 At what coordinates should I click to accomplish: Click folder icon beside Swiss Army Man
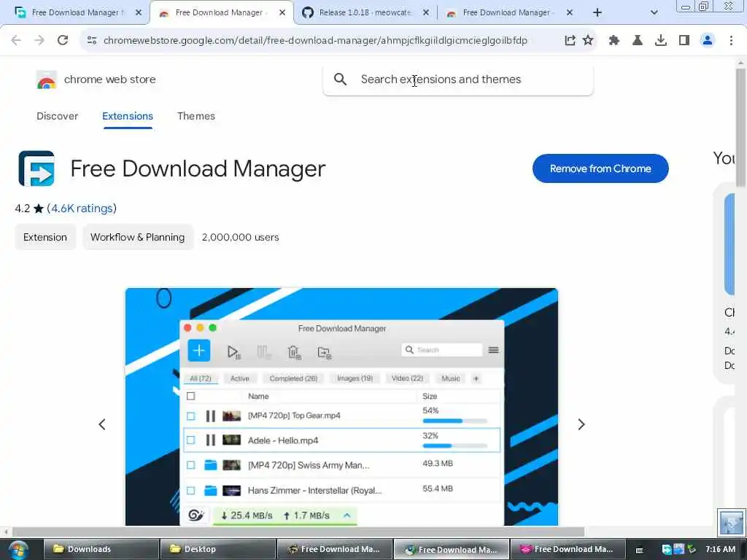(210, 464)
